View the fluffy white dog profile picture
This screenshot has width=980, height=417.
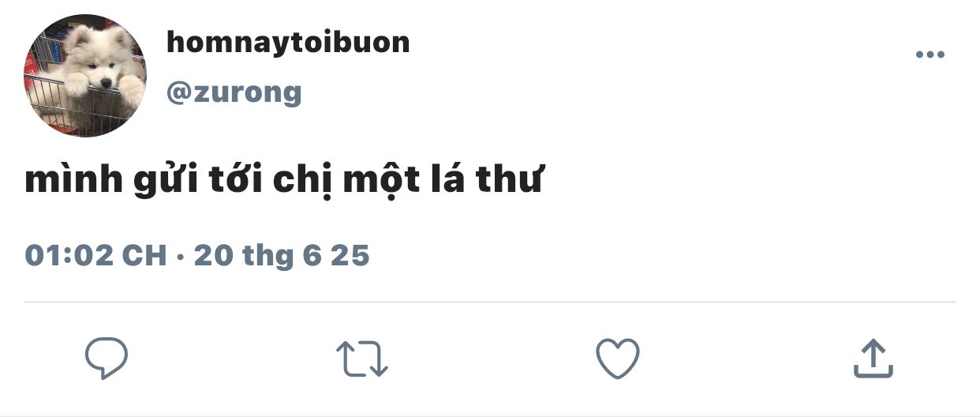coord(85,75)
